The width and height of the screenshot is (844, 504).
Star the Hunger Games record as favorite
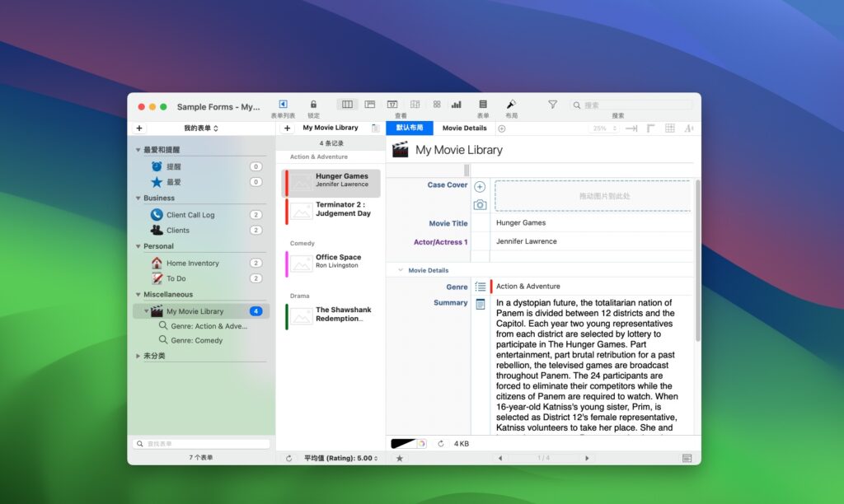coord(400,458)
